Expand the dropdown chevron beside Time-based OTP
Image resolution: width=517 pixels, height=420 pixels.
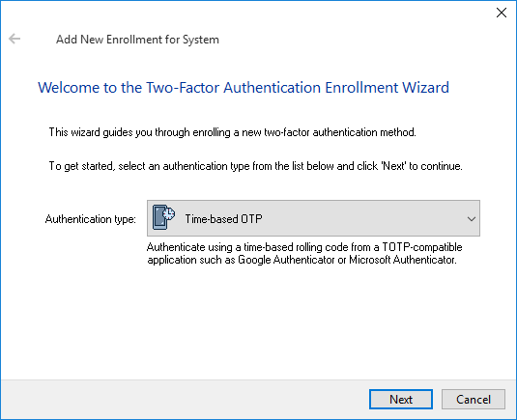[x=472, y=219]
